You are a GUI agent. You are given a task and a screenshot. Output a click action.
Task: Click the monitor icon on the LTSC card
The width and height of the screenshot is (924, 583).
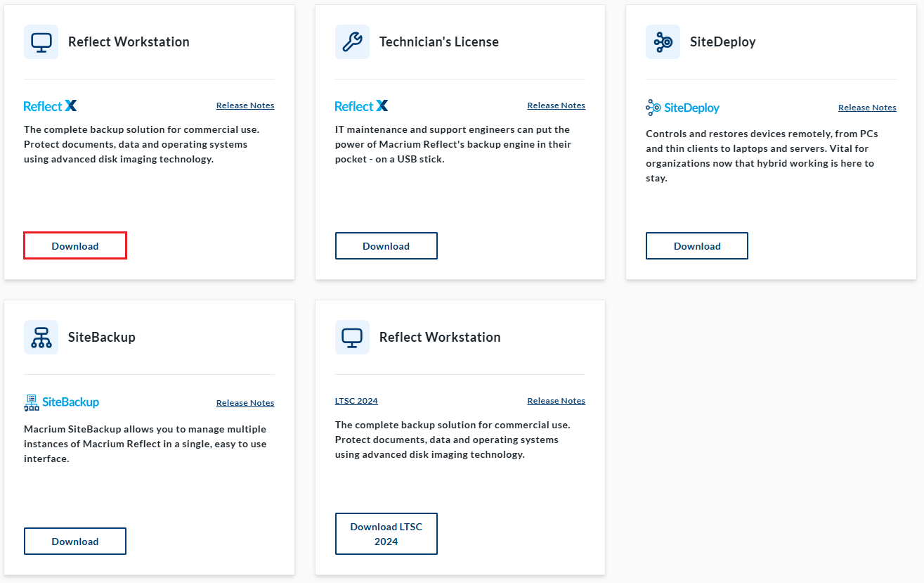point(352,337)
